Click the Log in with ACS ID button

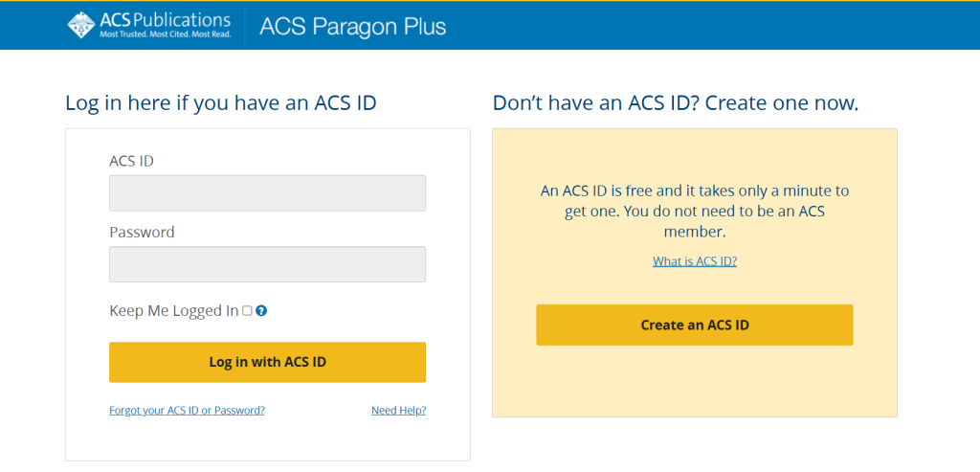(268, 362)
